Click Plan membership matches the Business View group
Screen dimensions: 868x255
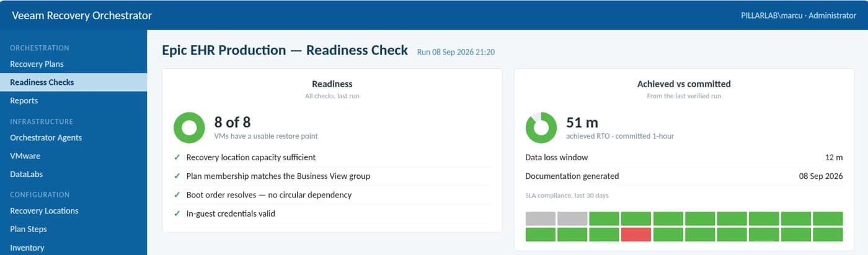point(278,176)
